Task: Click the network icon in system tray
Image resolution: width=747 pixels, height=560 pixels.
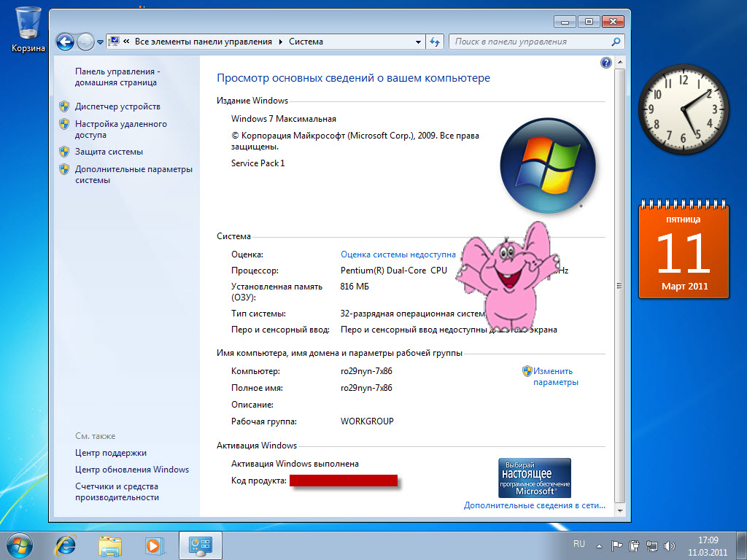Action: pyautogui.click(x=652, y=545)
